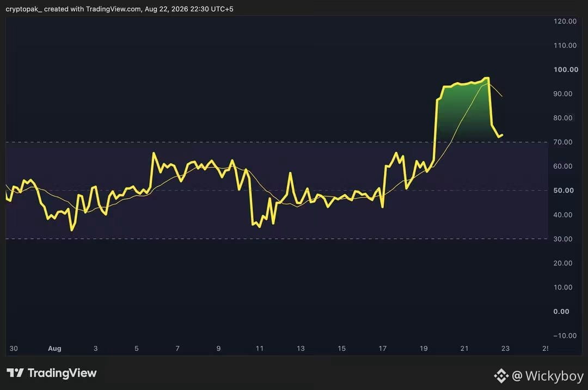
Task: Click the cryptopak_ attribution header text
Action: pyautogui.click(x=119, y=9)
